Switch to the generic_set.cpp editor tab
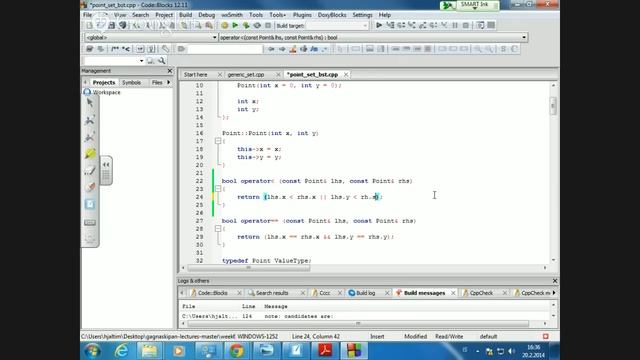The height and width of the screenshot is (360, 640). (246, 75)
